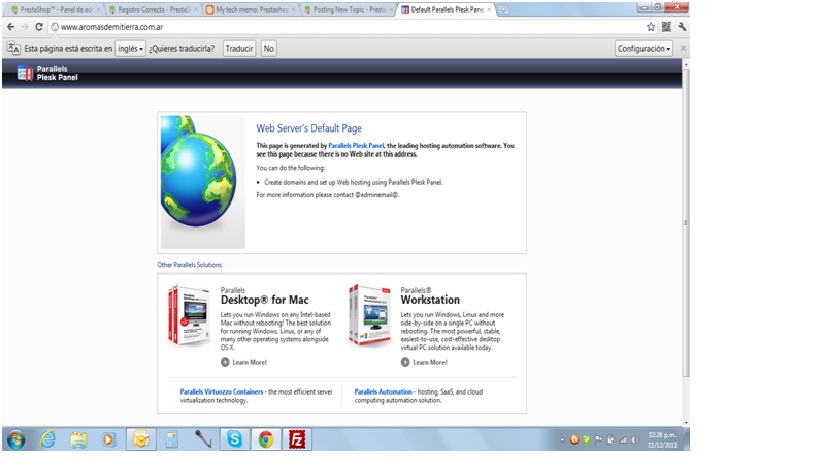Open the Windows Start orb
Viewport: 819px width, 460px height.
[16, 440]
